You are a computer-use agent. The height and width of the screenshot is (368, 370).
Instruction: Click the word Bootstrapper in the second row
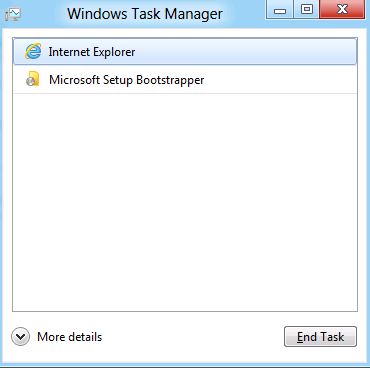tap(170, 80)
